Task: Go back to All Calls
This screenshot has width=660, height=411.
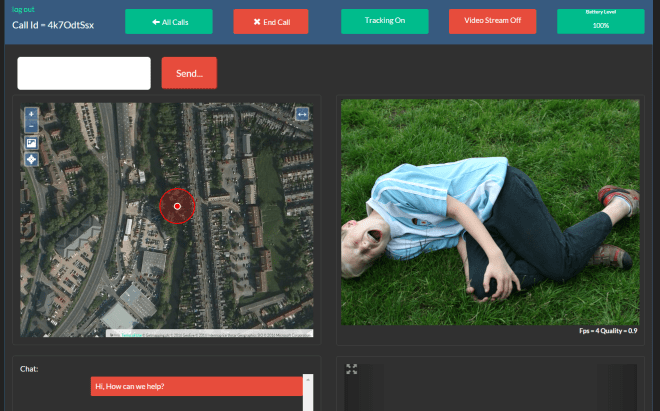Action: pyautogui.click(x=168, y=21)
